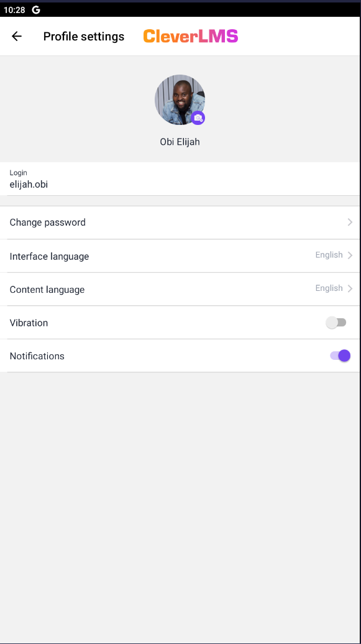Select the Content language row
This screenshot has height=644, width=361.
tap(180, 289)
